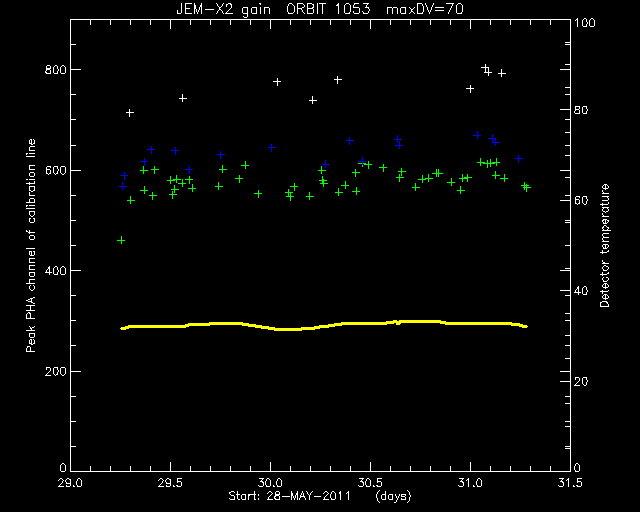This screenshot has width=640, height=512.
Task: Click the 100 label on right temperature axis
Action: click(x=585, y=22)
